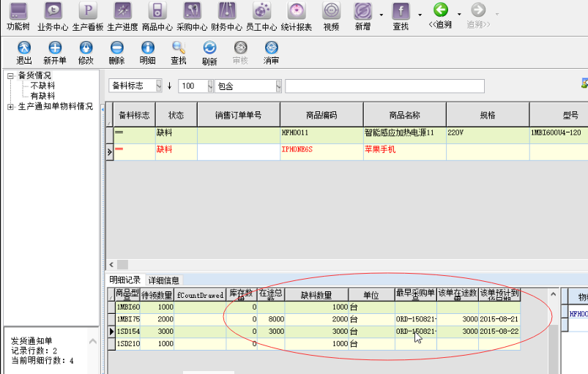Click date cell 2015-08-22
This screenshot has width=588, height=374.
pyautogui.click(x=499, y=332)
